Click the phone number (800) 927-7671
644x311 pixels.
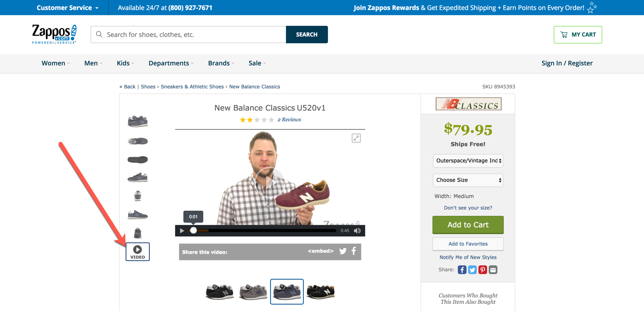tap(190, 8)
